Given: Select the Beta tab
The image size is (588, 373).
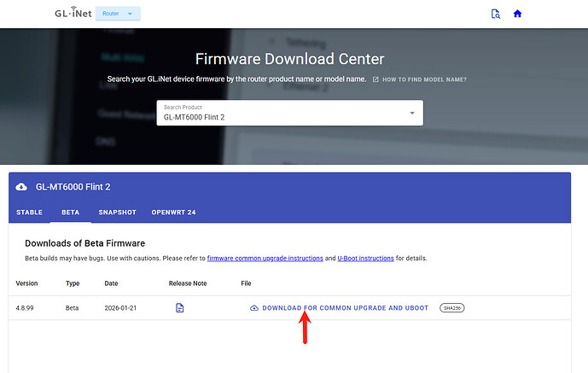Looking at the screenshot, I should click(71, 213).
